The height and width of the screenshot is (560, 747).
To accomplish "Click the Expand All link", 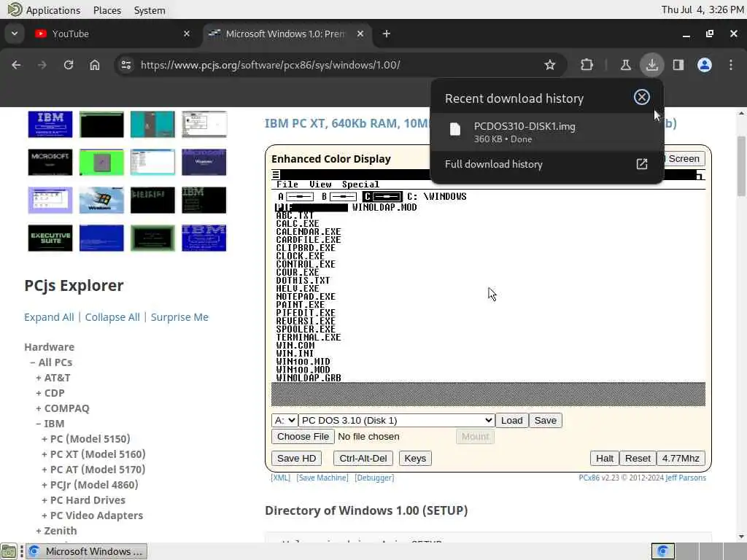I will point(49,317).
